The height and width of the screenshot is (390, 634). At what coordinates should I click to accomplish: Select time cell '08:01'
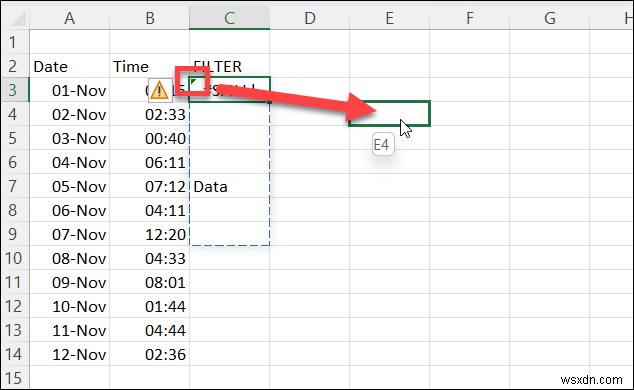tap(150, 282)
